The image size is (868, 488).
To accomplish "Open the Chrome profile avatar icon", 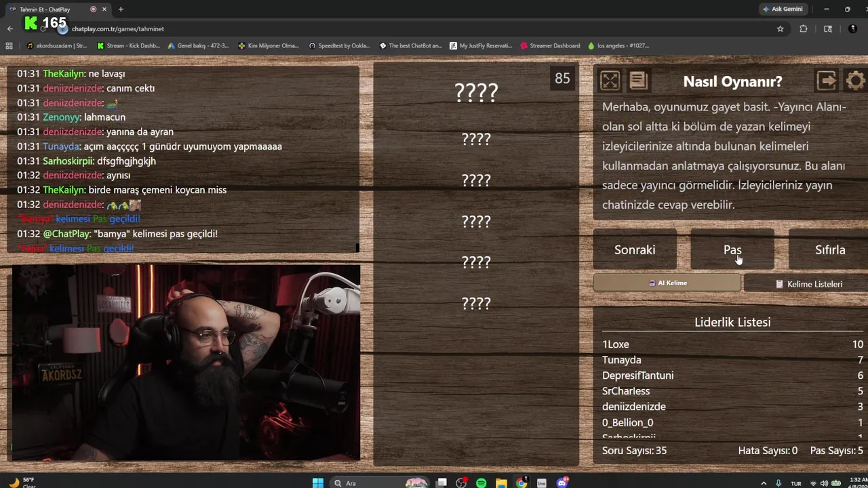I will pyautogui.click(x=852, y=28).
